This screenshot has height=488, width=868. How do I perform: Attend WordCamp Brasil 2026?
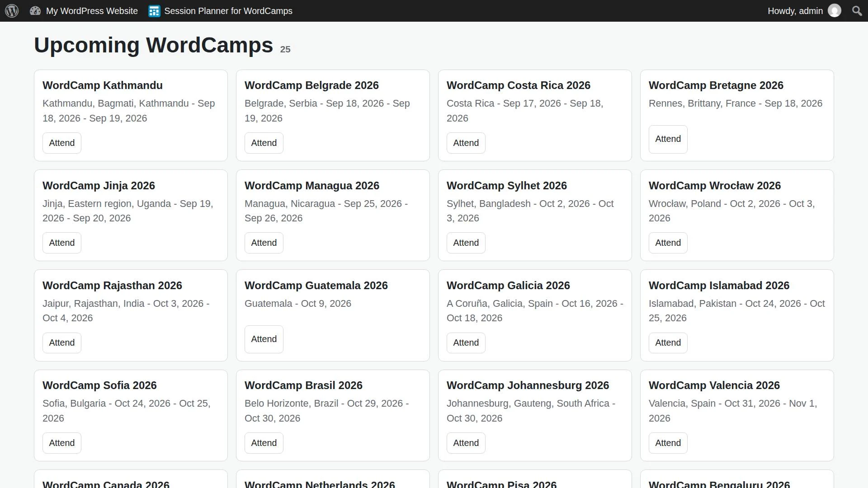264,443
